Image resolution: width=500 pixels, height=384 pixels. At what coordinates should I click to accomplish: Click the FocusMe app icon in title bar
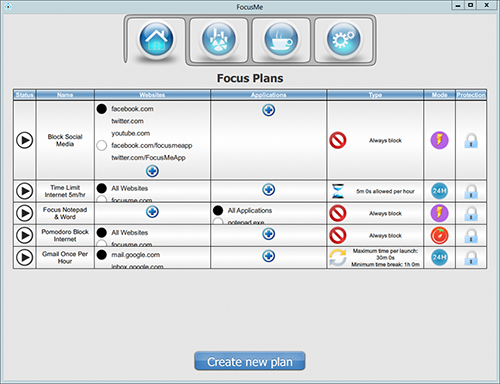pyautogui.click(x=8, y=6)
